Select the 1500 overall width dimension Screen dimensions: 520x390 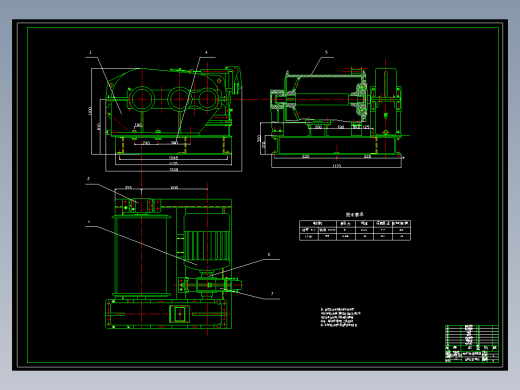(174, 169)
